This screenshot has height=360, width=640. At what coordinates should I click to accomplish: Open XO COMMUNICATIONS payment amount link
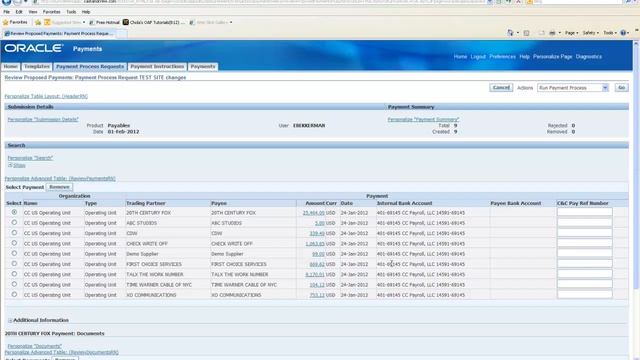317,295
